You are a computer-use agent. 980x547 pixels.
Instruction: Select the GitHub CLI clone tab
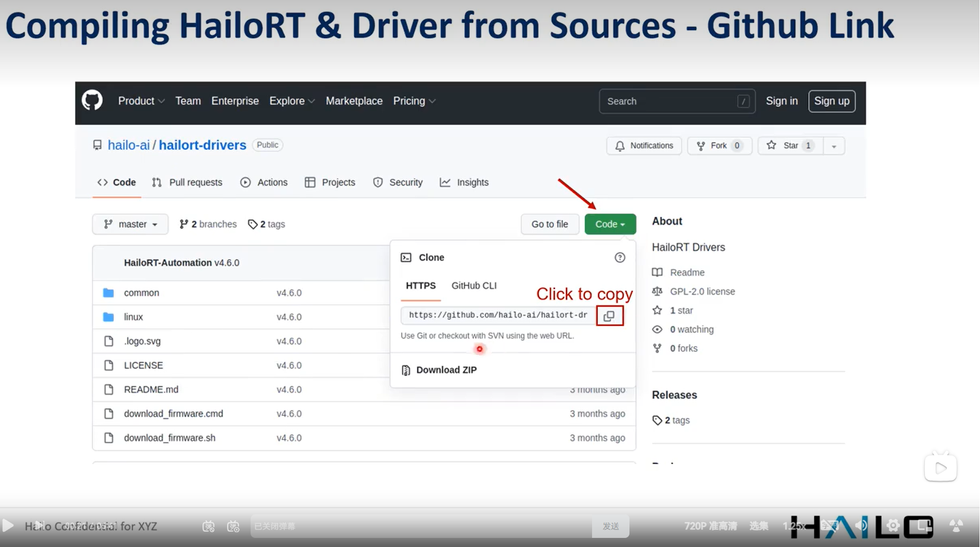474,286
